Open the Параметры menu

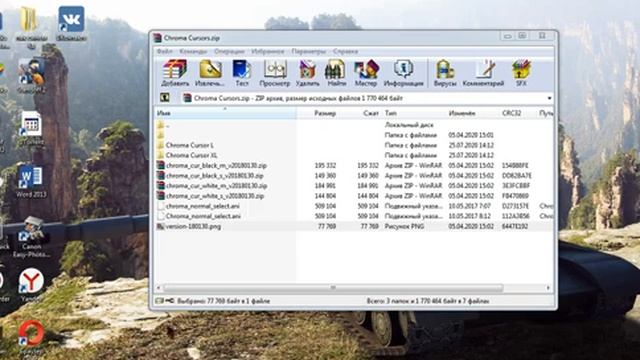pyautogui.click(x=309, y=51)
